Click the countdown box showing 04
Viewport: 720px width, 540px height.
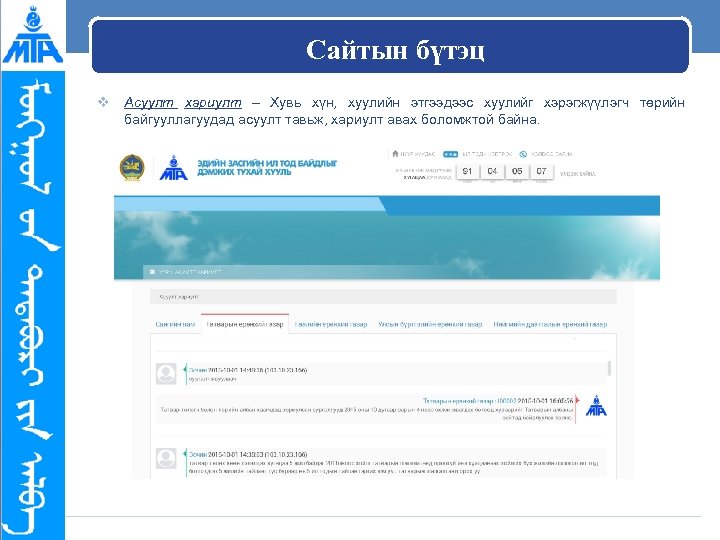point(492,171)
